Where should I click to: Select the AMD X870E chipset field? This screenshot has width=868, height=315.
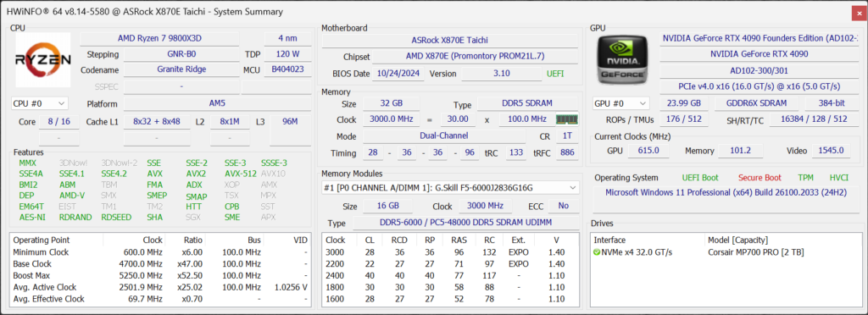coord(475,57)
